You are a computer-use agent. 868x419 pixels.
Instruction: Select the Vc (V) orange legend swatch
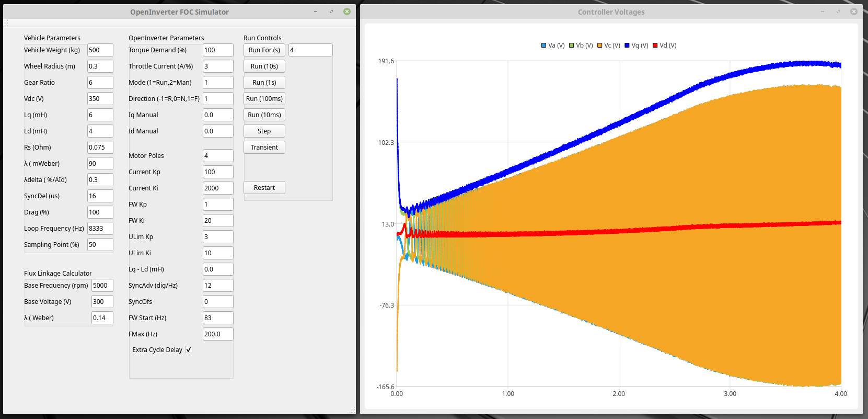coord(600,46)
